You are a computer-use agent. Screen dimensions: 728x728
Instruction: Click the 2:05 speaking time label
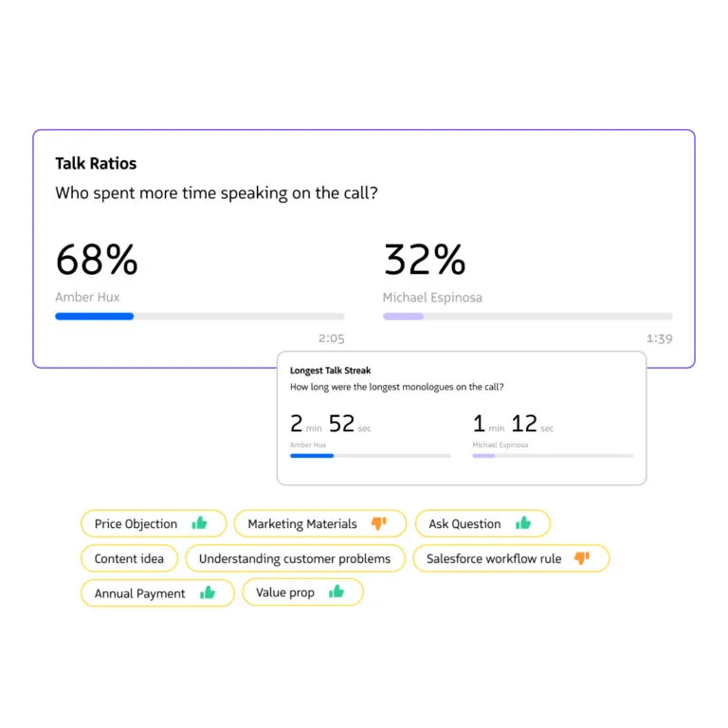(331, 338)
